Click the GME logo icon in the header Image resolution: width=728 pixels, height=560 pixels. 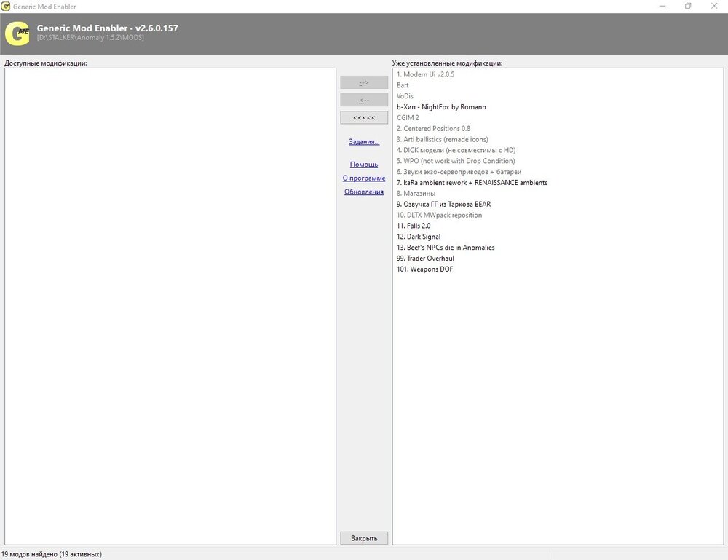coord(17,32)
